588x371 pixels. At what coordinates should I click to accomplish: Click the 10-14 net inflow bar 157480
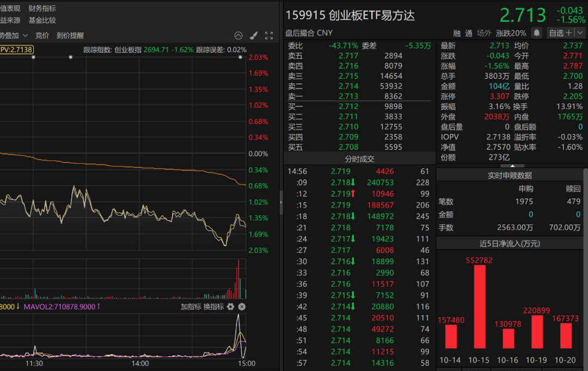point(451,337)
